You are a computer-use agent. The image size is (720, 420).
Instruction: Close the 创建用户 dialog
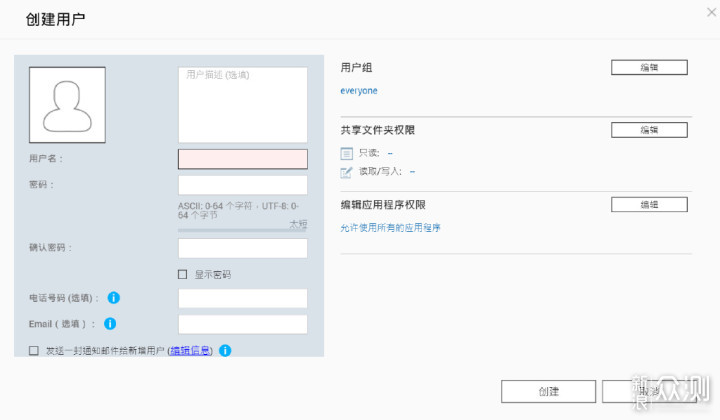(x=711, y=12)
